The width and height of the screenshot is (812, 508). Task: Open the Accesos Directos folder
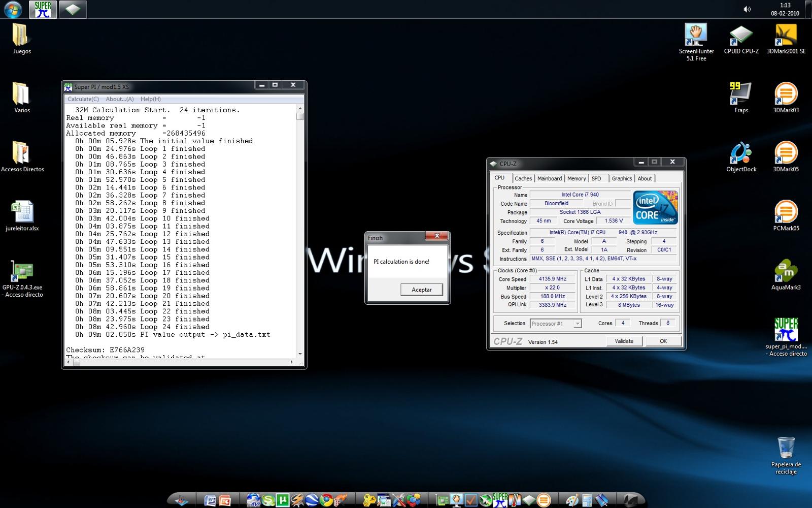pyautogui.click(x=22, y=157)
